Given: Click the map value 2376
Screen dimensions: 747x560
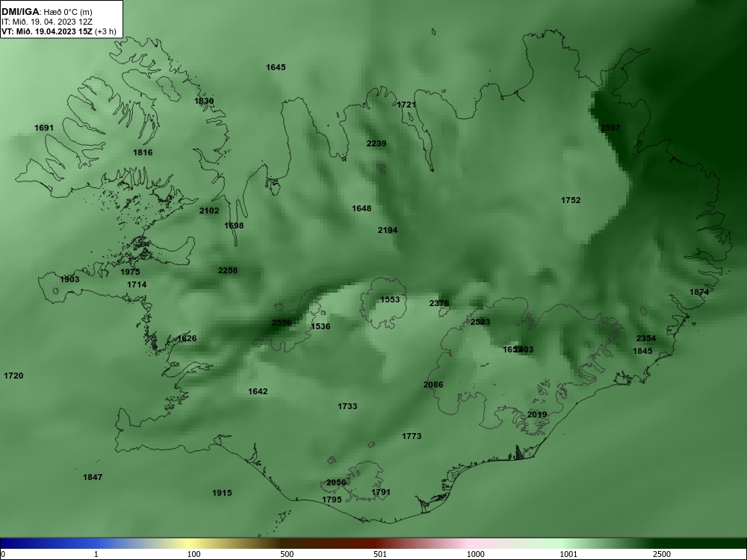Looking at the screenshot, I should click(439, 303).
